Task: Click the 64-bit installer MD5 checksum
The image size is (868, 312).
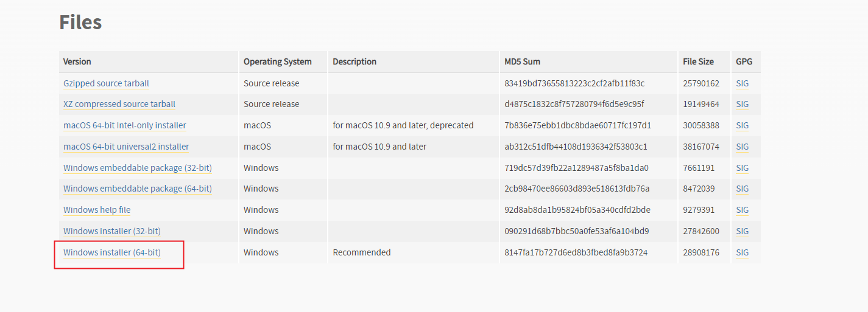Action: click(576, 252)
